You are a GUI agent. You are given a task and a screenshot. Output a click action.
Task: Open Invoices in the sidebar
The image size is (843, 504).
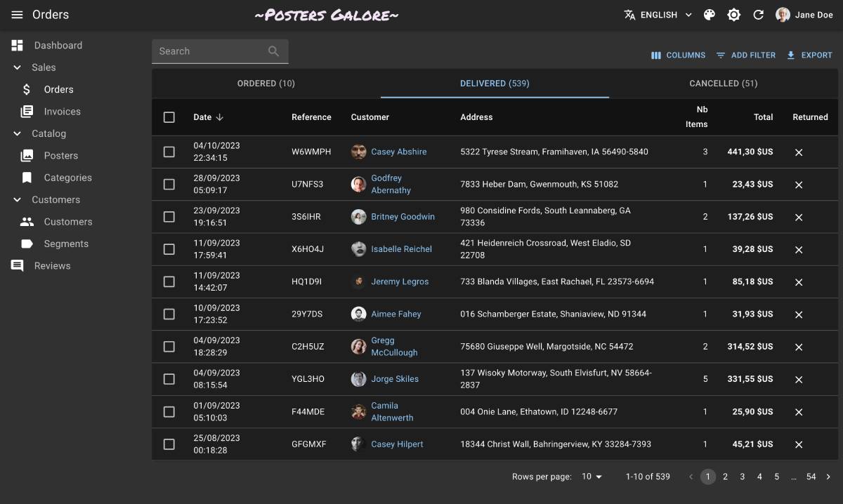(x=62, y=112)
